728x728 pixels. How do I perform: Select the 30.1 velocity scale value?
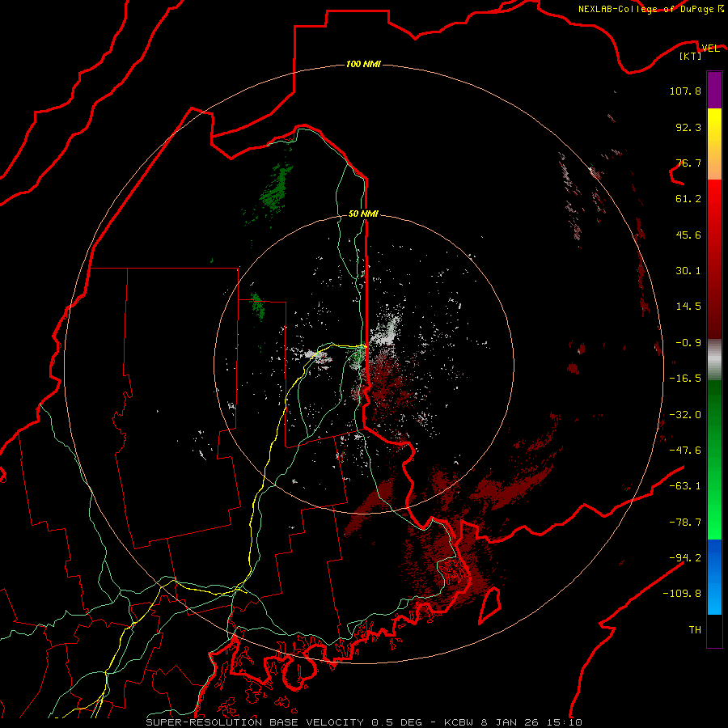[x=688, y=271]
